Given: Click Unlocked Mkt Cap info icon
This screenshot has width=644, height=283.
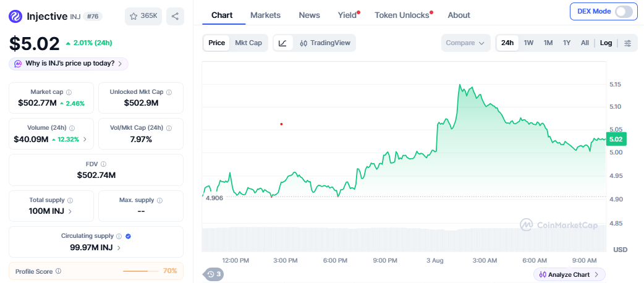Looking at the screenshot, I should [169, 93].
